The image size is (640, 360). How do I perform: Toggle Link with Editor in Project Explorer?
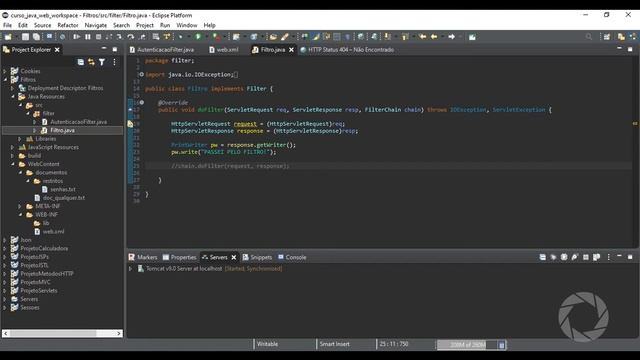click(x=91, y=62)
